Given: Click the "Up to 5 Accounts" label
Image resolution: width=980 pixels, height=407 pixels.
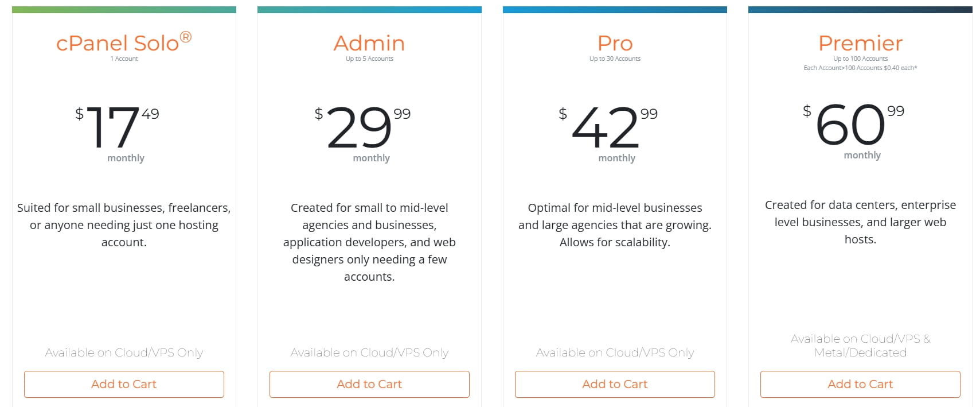Looking at the screenshot, I should (x=369, y=59).
